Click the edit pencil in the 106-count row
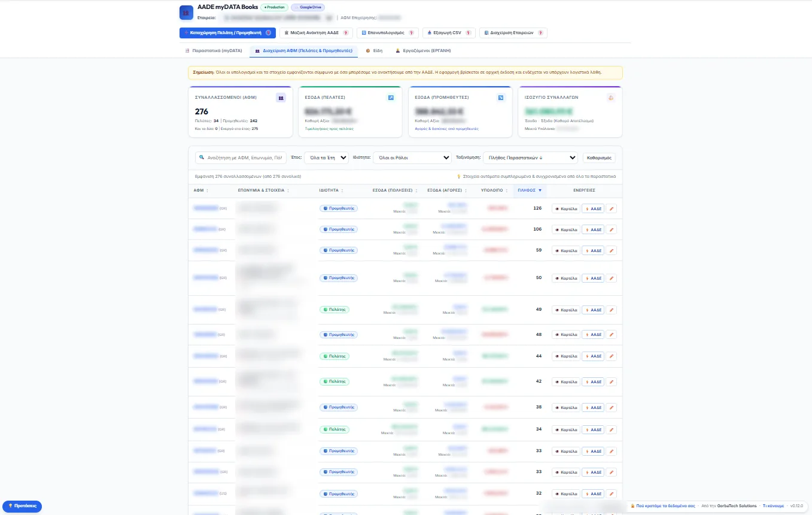This screenshot has width=812, height=515. (x=611, y=229)
